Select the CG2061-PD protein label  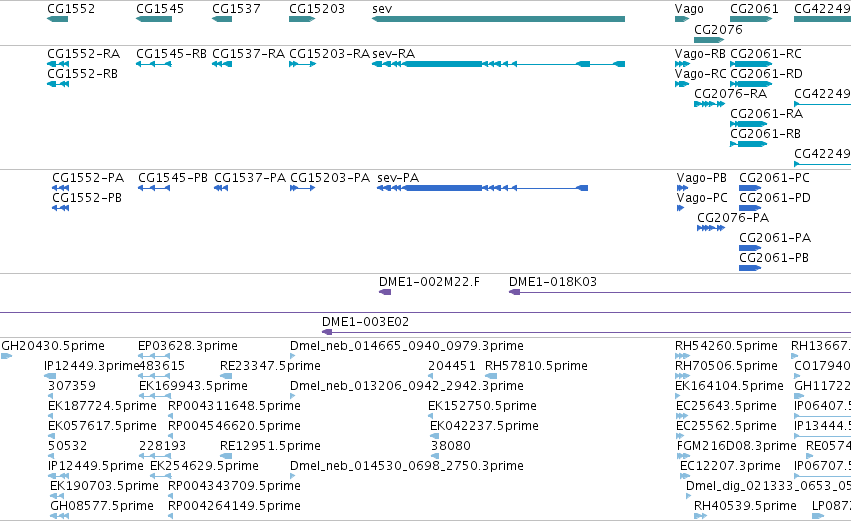775,198
